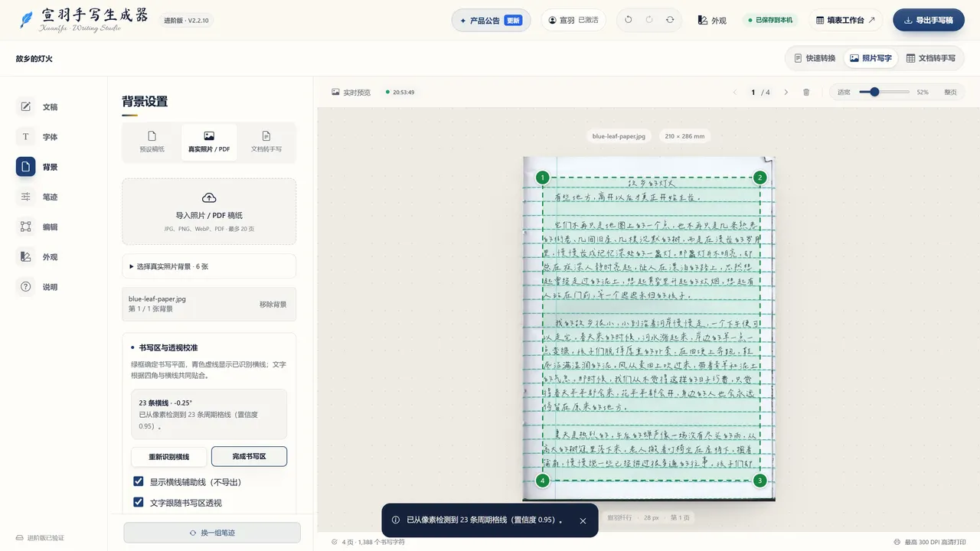The image size is (980, 551).
Task: Click the 外观 button in the top bar
Action: coord(712,20)
